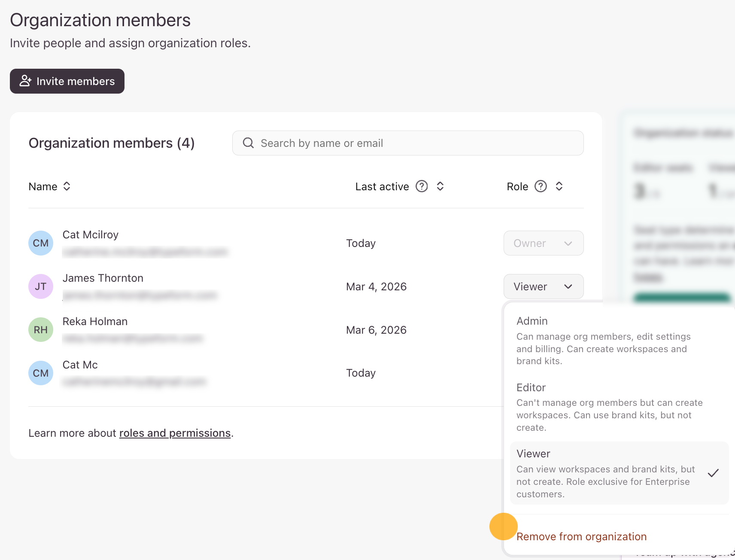Click Reka Holman's RH avatar
Viewport: 735px width, 560px height.
click(x=41, y=330)
